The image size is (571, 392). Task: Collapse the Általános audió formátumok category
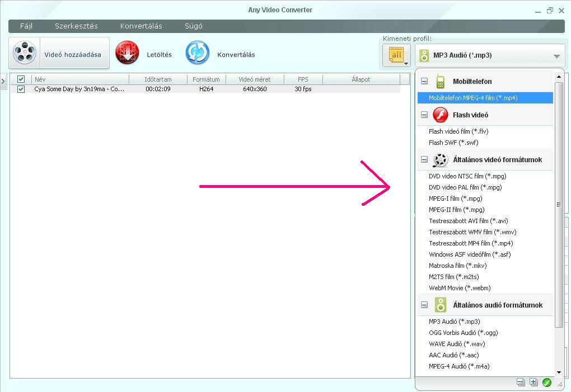(424, 305)
